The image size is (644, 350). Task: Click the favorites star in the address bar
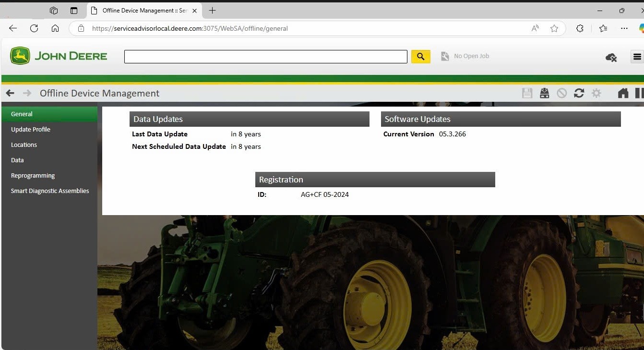[554, 28]
